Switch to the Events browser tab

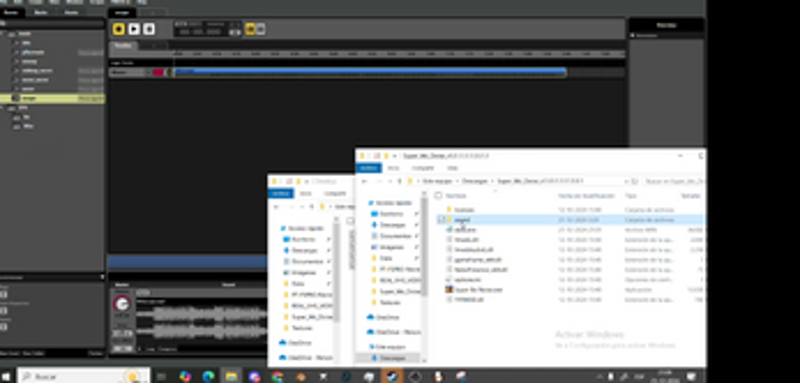click(11, 12)
